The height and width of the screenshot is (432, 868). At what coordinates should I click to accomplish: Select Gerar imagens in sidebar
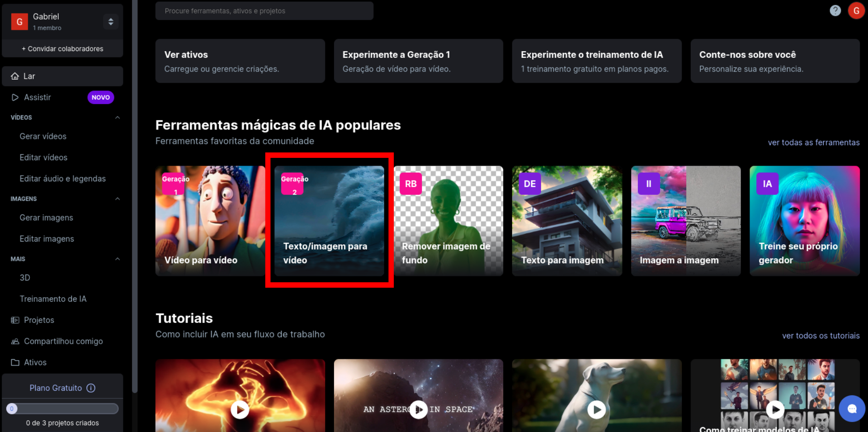point(46,218)
